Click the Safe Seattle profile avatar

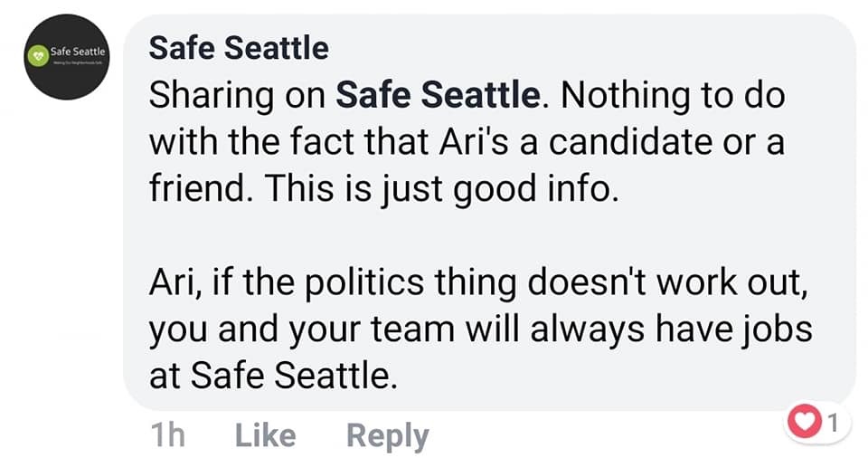point(68,56)
